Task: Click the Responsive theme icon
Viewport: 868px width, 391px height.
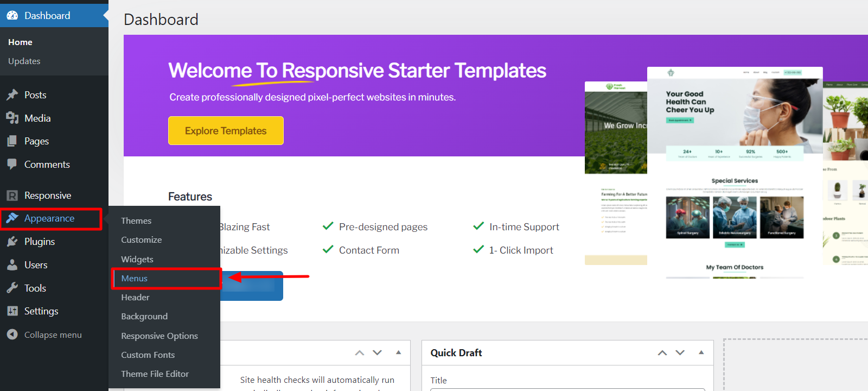Action: (12, 195)
